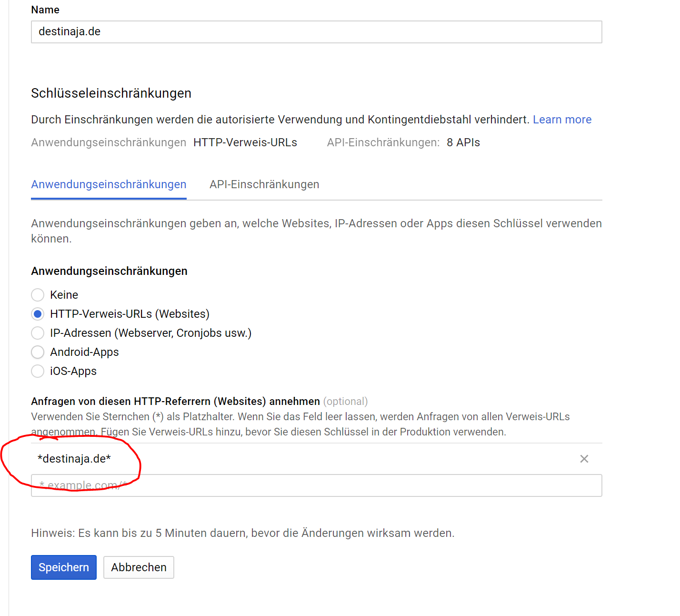Screen dimensions: 680x616
Task: Open the Anwendungseinschränkungen tab
Action: point(109,184)
